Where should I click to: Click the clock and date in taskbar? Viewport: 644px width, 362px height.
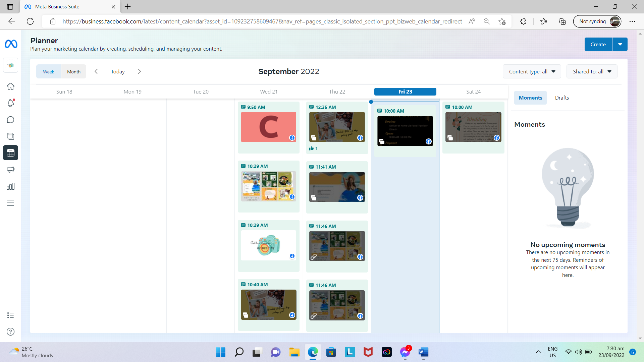[x=611, y=352]
